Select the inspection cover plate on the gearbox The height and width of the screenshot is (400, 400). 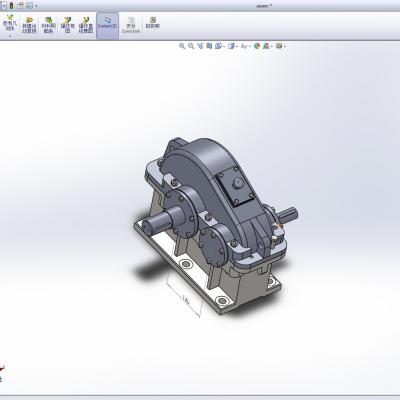[x=235, y=186]
